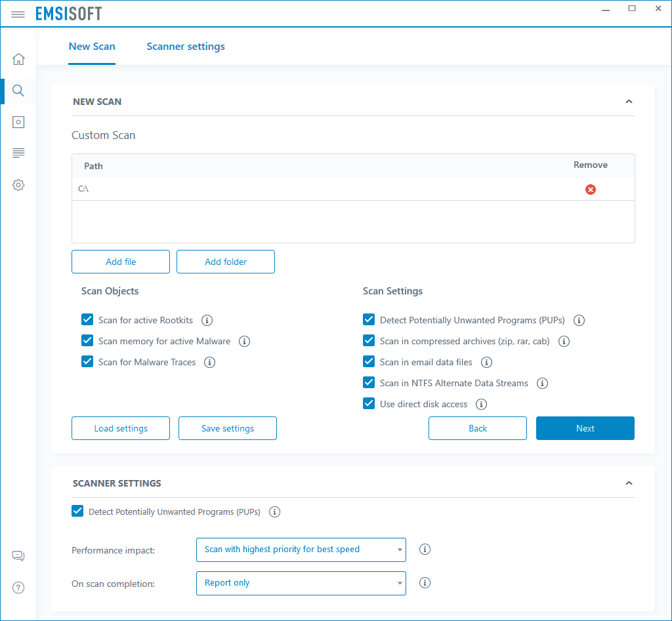The width and height of the screenshot is (672, 621).
Task: Open the hamburger menu next to Emsisoft logo
Action: pos(18,14)
